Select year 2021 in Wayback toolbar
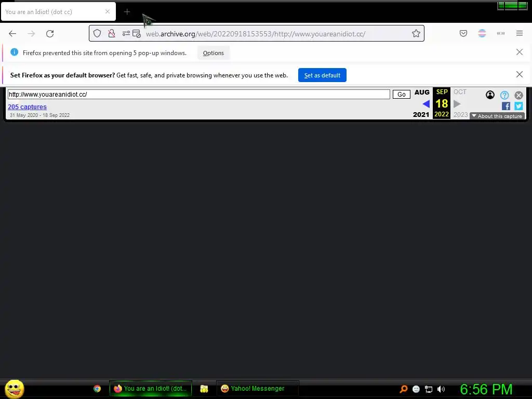532x399 pixels. pyautogui.click(x=421, y=115)
